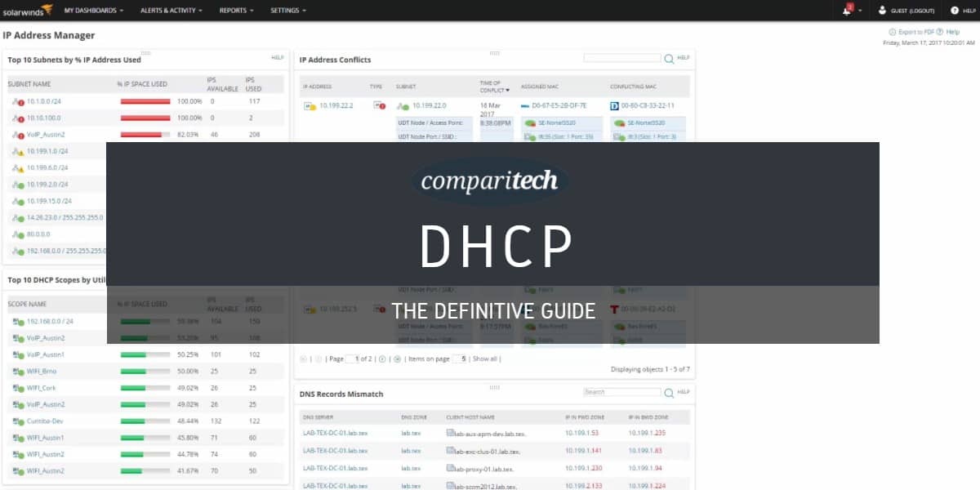Open the notifications bell icon
This screenshot has height=490, width=980.
click(848, 10)
